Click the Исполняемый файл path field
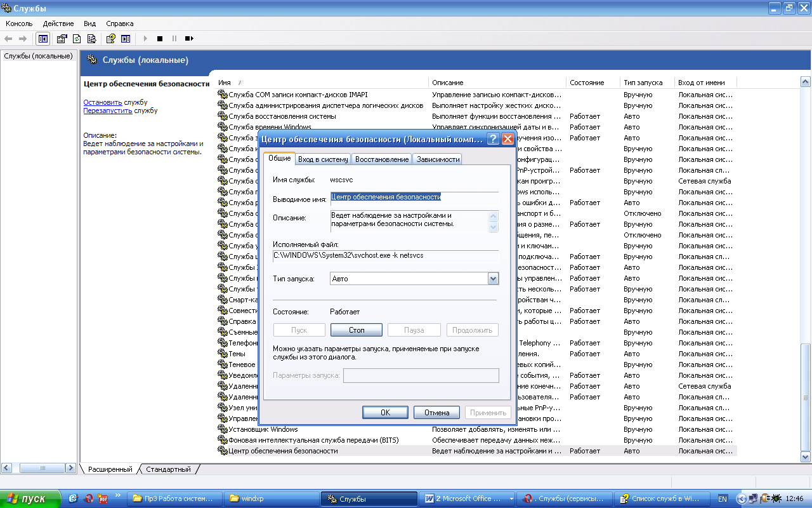The width and height of the screenshot is (812, 508). [386, 256]
